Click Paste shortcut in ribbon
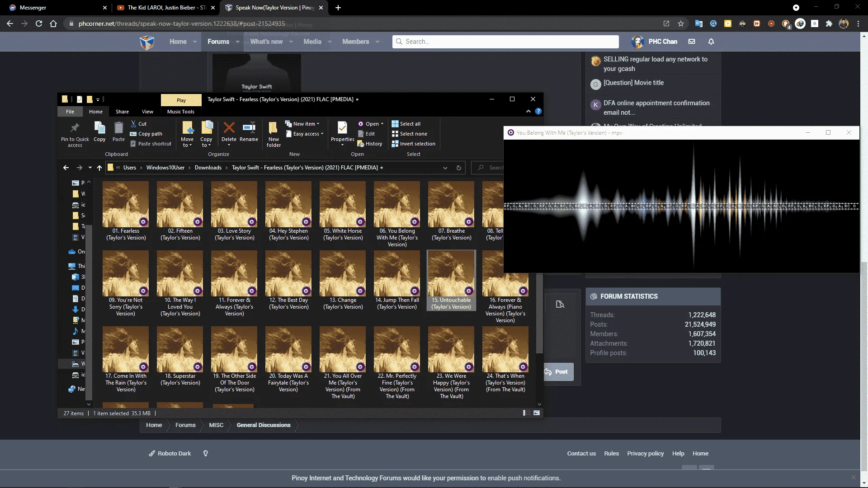Screen dimensions: 868x488 [151, 144]
